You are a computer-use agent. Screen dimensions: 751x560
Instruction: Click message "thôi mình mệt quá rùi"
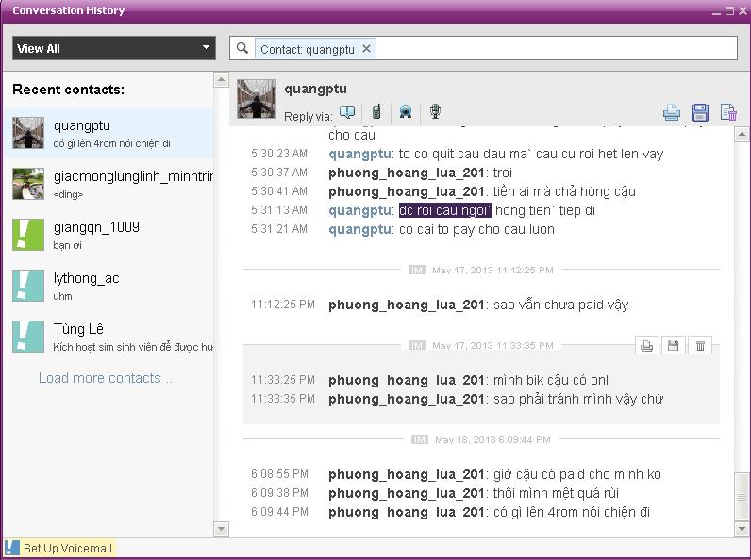(x=556, y=493)
